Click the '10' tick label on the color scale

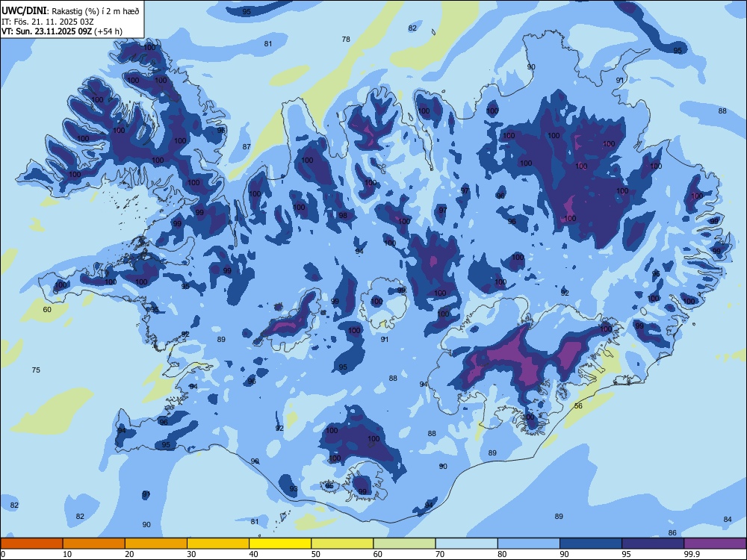67,554
